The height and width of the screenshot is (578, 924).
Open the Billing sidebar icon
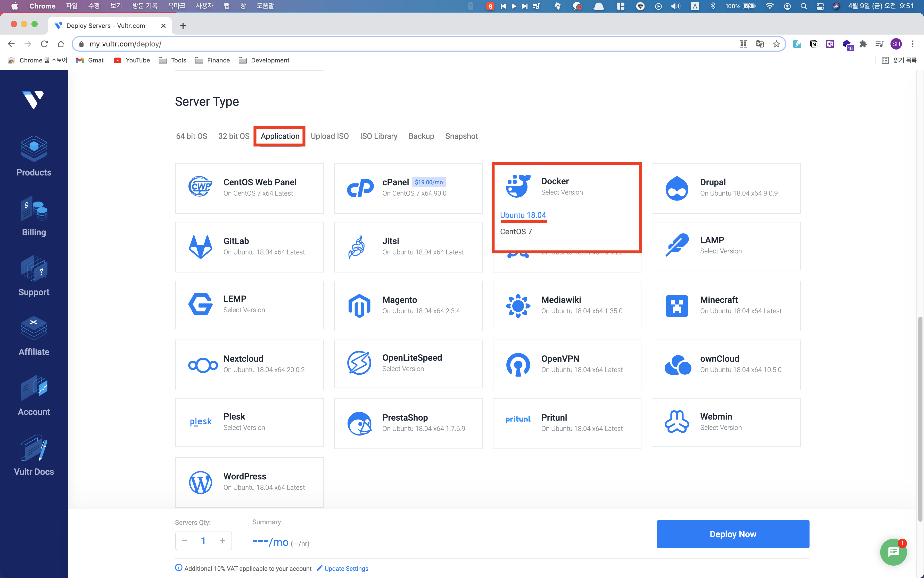tap(34, 209)
